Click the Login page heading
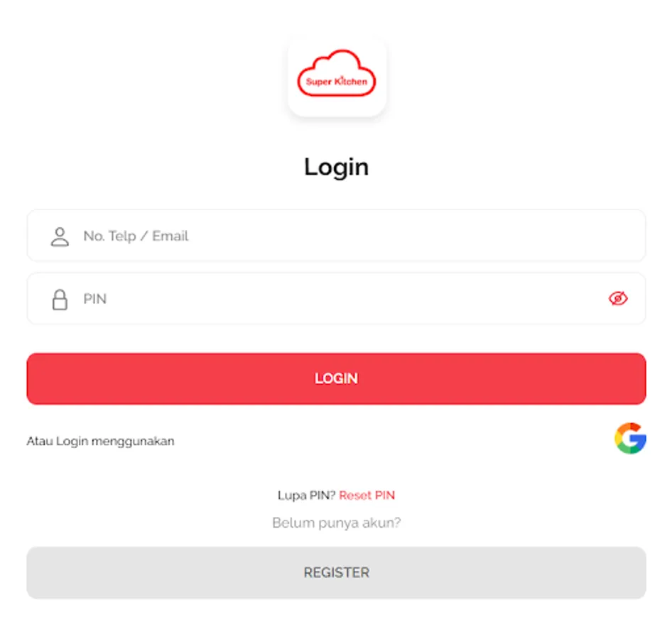 (337, 167)
